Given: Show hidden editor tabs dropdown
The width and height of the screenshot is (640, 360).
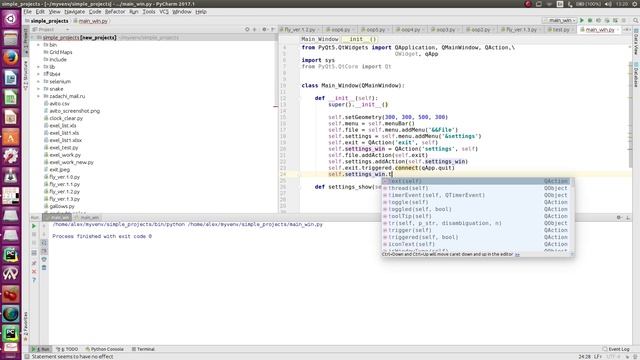Looking at the screenshot, I should click(627, 29).
